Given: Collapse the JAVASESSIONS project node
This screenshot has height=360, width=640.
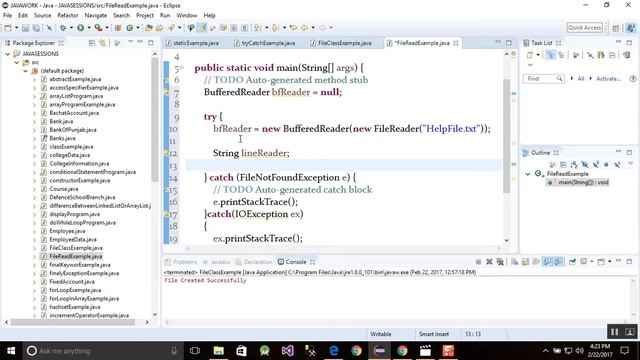Looking at the screenshot, I should pos(8,53).
